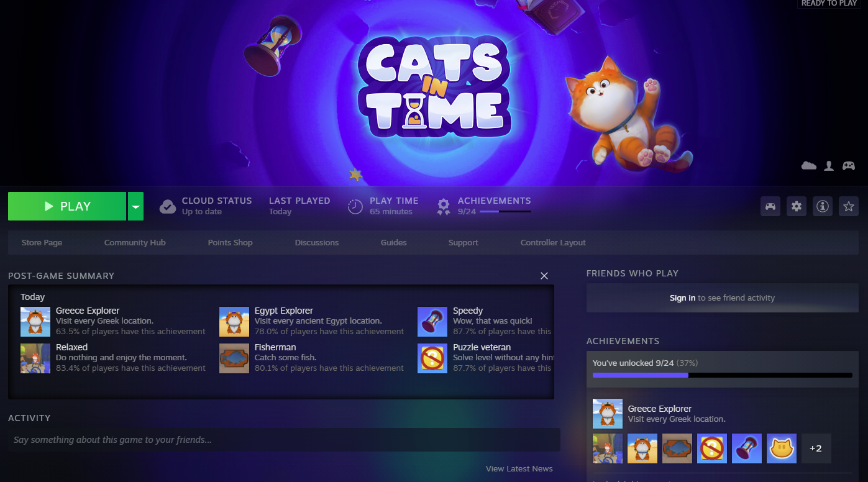
Task: Click the Steam Cloud icon on the banner
Action: coord(809,166)
